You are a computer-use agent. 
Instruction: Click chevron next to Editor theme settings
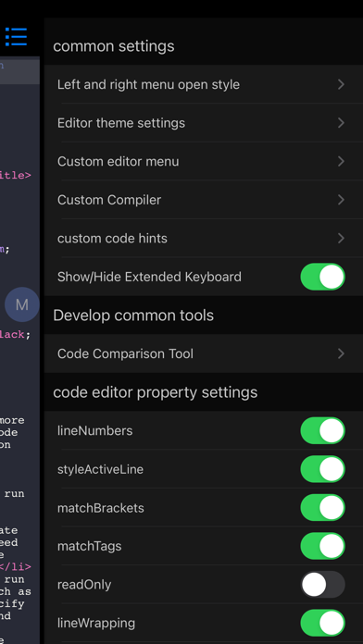[x=341, y=123]
